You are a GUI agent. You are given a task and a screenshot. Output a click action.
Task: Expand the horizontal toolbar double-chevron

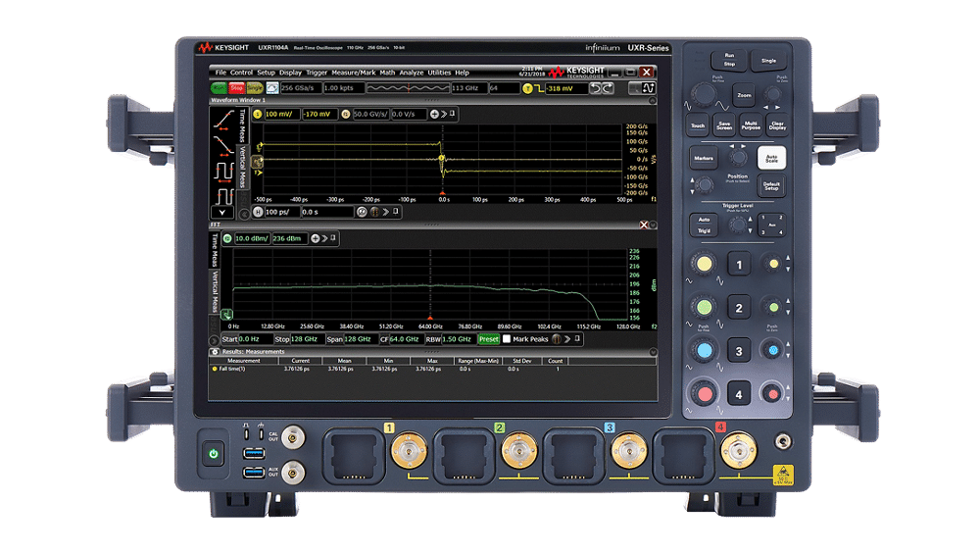386,212
